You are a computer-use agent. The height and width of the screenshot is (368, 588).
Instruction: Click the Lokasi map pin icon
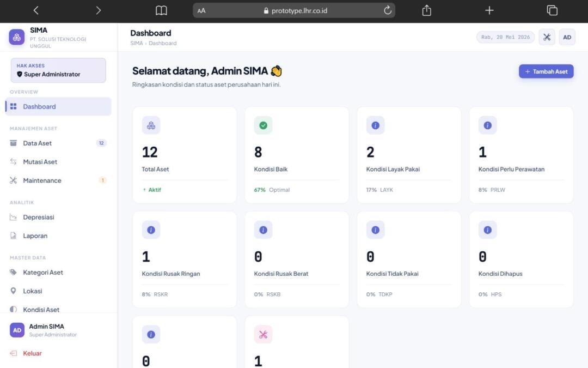click(14, 291)
